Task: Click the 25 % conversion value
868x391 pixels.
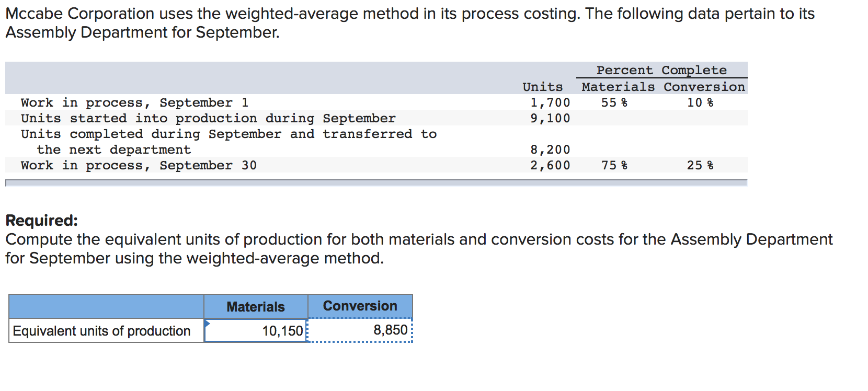Action: 700,165
